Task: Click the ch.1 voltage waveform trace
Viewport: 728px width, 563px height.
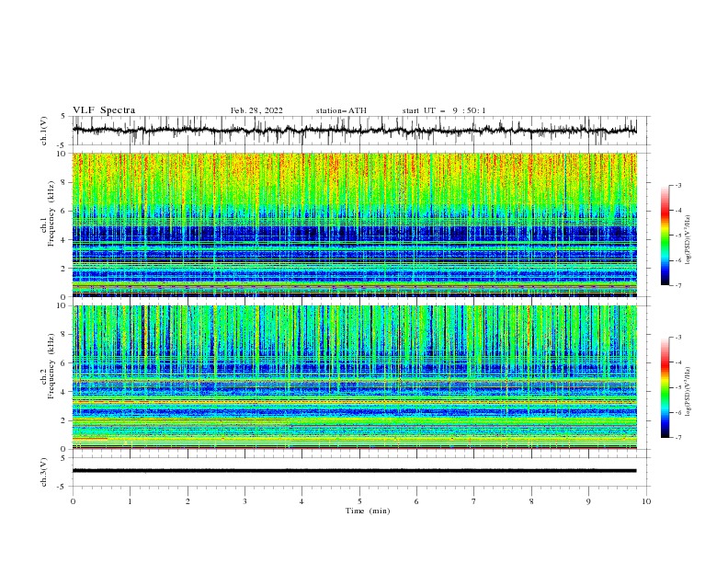Action: point(354,130)
